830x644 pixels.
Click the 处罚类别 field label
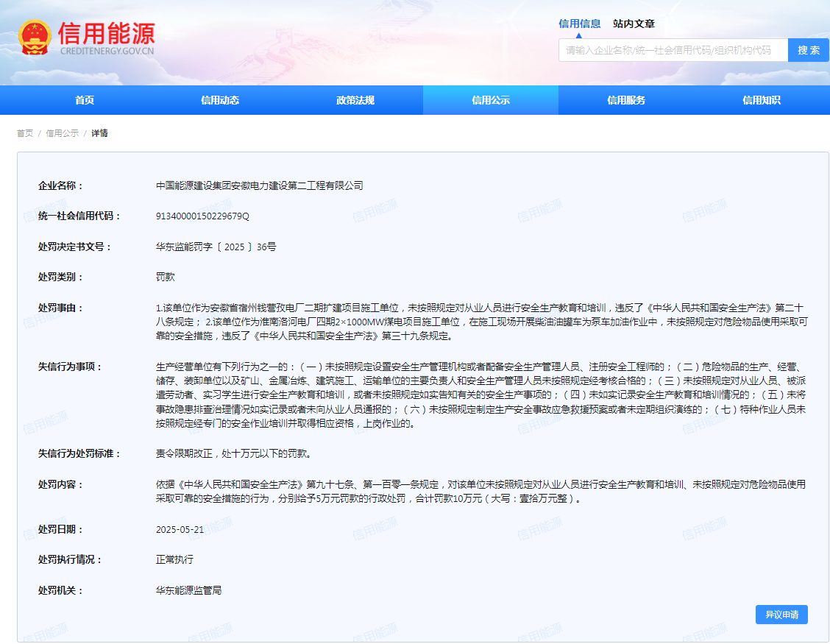coord(60,277)
